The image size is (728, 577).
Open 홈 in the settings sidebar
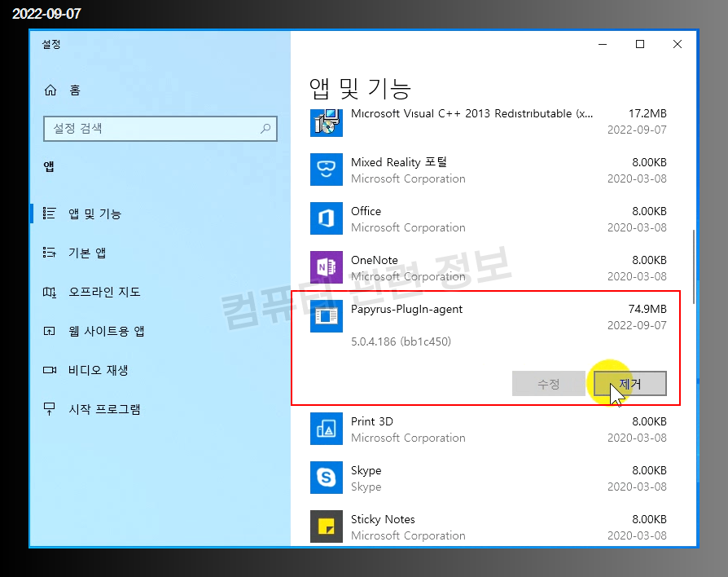pos(75,90)
